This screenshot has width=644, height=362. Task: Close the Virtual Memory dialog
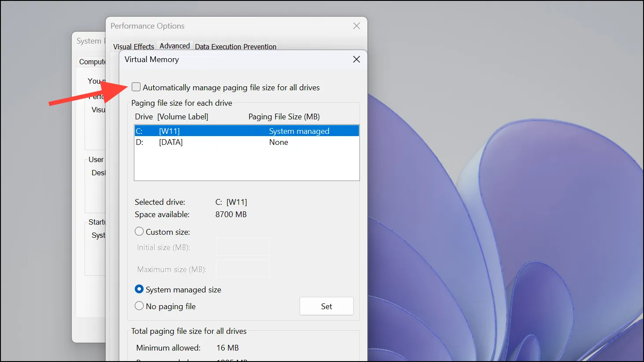(356, 59)
